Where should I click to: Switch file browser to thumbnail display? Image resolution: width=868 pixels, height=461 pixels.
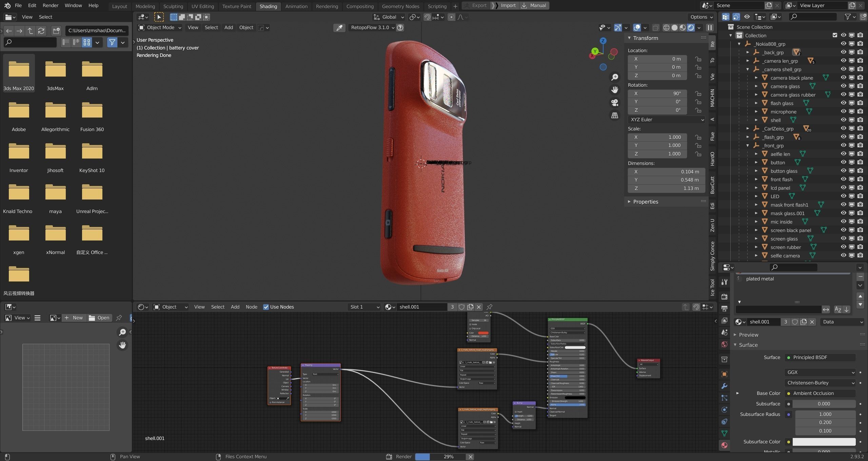click(x=87, y=42)
